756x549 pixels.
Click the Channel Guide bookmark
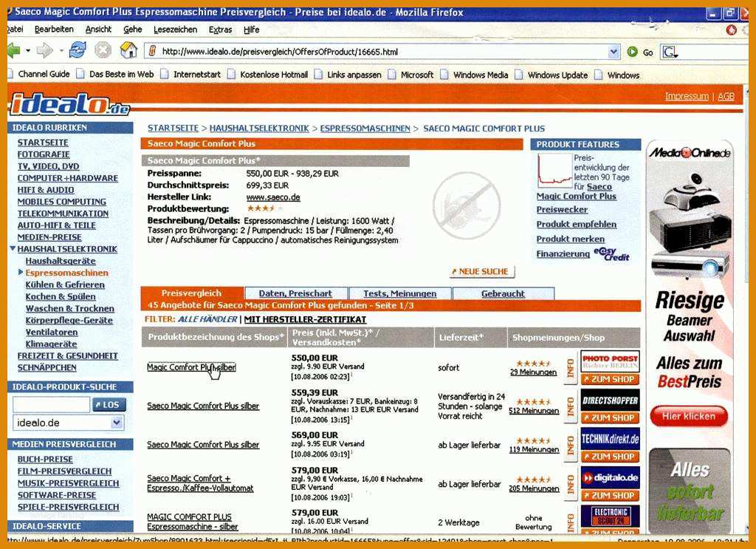click(39, 75)
